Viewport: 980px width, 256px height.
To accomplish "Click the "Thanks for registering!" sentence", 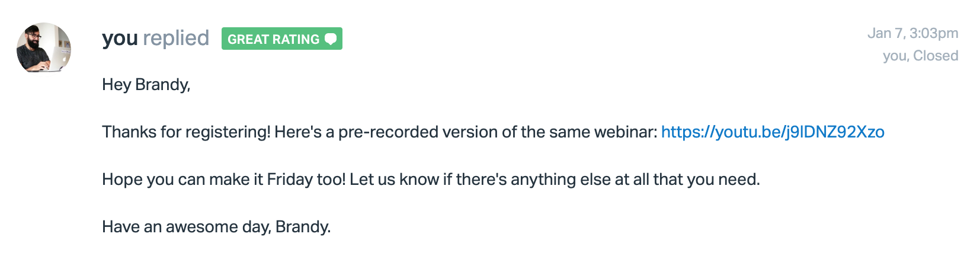I will tap(186, 132).
